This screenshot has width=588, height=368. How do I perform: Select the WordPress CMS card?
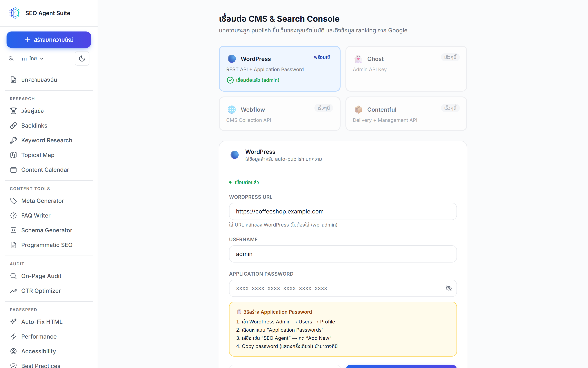click(x=280, y=69)
